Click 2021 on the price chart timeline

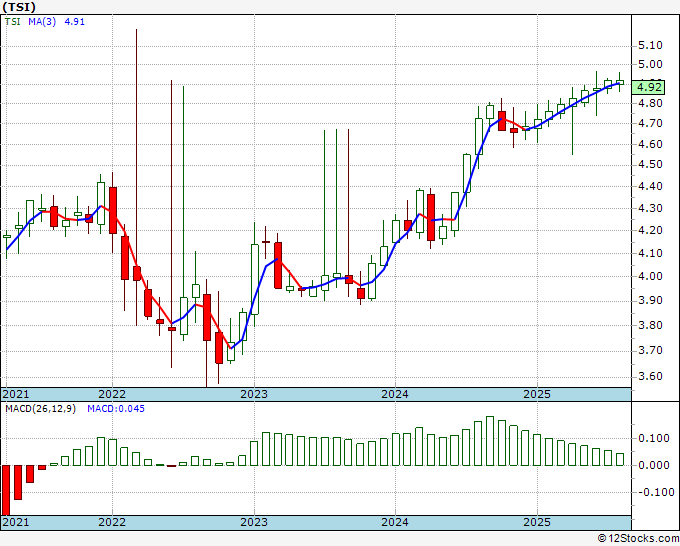point(16,394)
